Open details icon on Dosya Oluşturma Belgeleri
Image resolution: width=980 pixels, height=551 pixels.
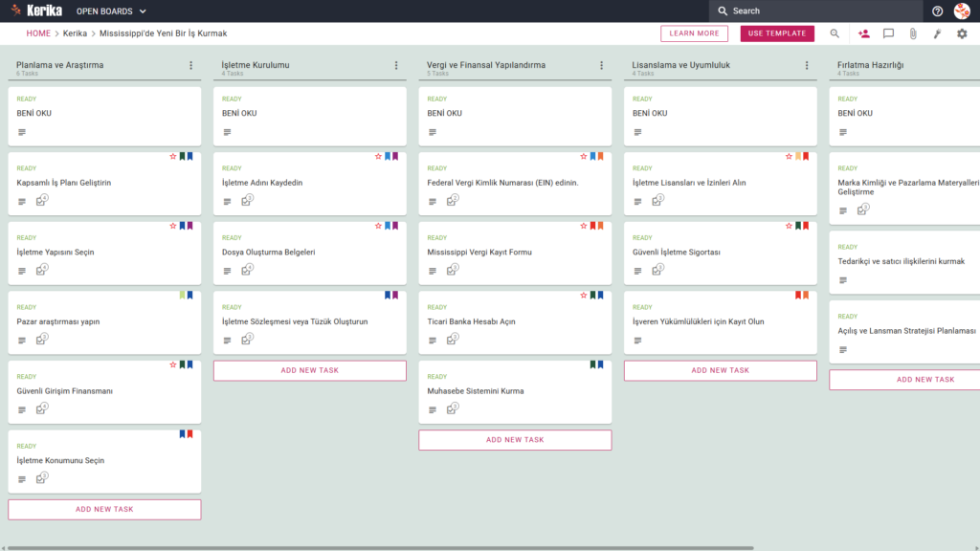pyautogui.click(x=227, y=271)
